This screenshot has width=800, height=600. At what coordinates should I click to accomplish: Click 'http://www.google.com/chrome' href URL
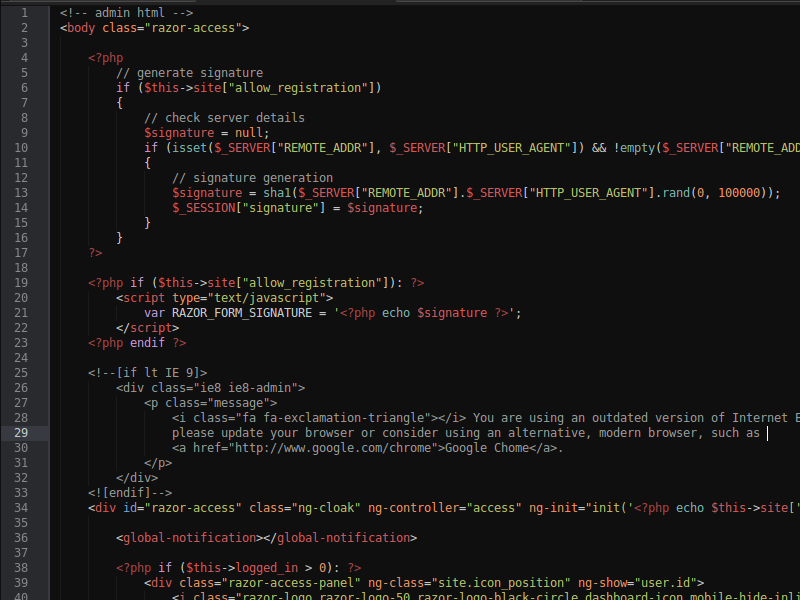pyautogui.click(x=333, y=448)
